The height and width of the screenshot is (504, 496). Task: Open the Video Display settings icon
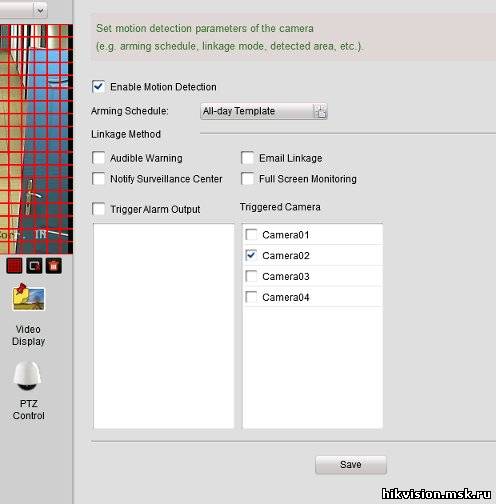point(28,297)
